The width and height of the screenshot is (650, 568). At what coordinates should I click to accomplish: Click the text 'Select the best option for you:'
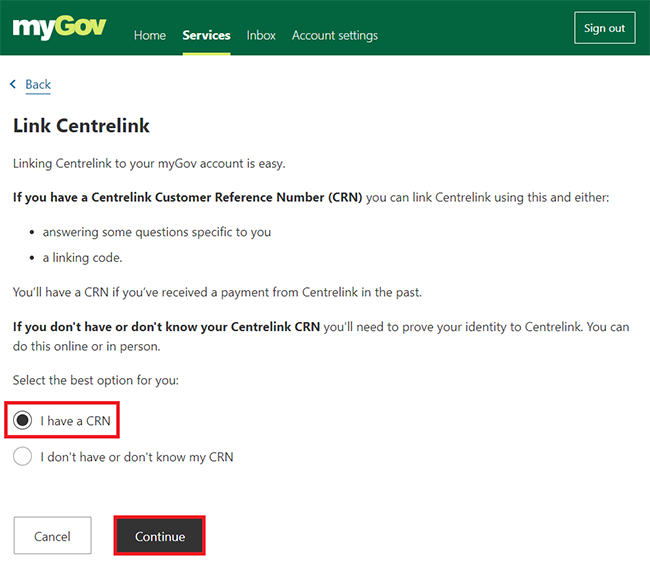point(96,380)
